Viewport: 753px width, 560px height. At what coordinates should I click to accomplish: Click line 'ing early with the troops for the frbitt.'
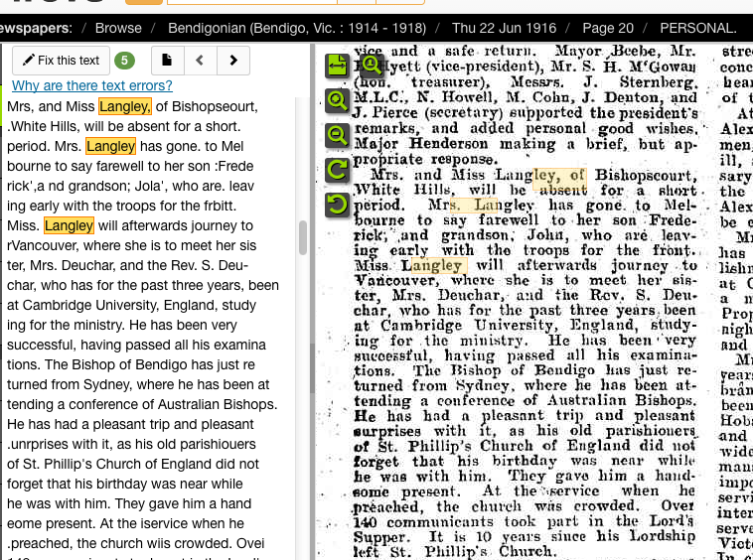point(121,206)
